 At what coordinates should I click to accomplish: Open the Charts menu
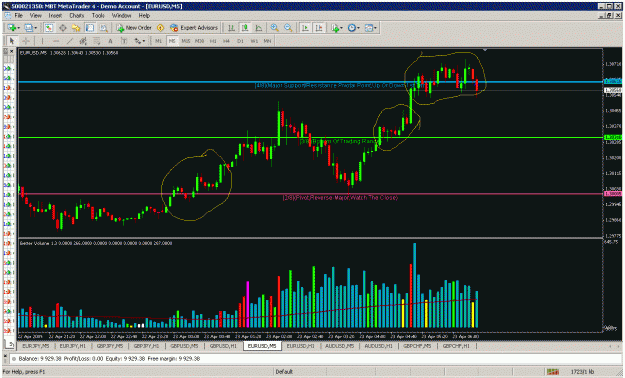click(x=77, y=16)
